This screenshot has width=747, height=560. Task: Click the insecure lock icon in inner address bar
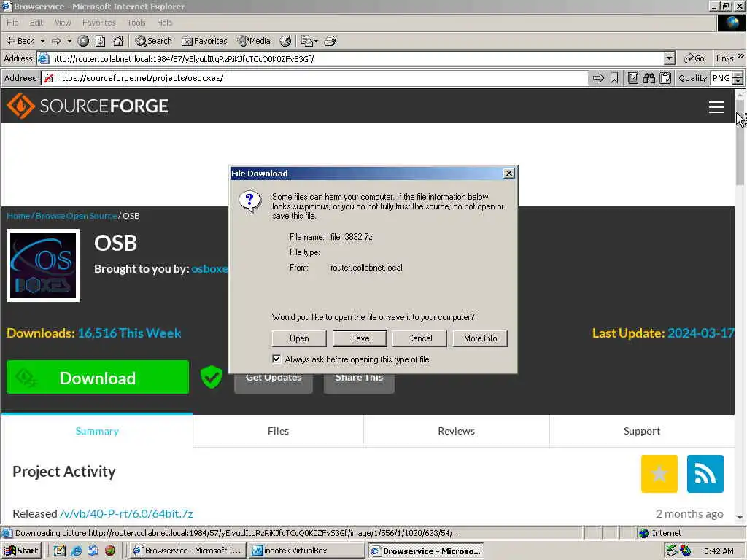pyautogui.click(x=49, y=78)
